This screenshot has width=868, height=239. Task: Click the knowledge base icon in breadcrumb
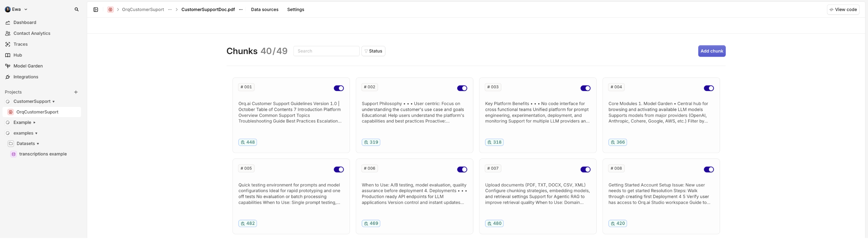tap(110, 9)
